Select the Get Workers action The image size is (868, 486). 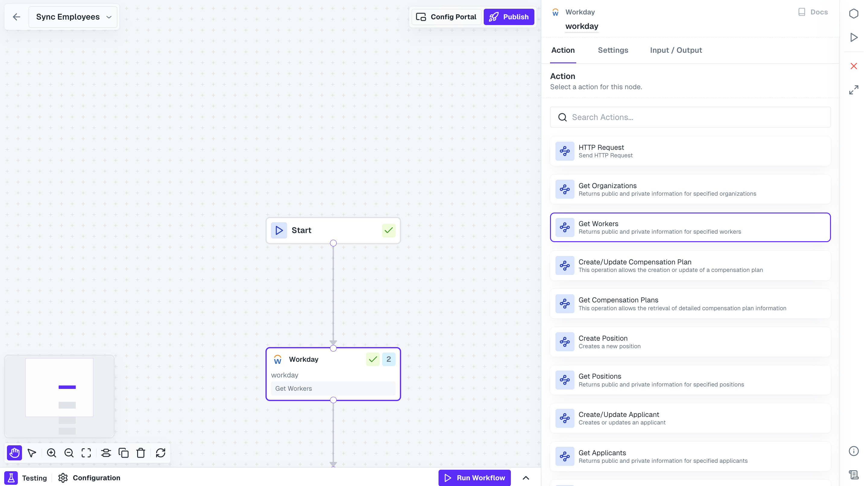tap(690, 227)
